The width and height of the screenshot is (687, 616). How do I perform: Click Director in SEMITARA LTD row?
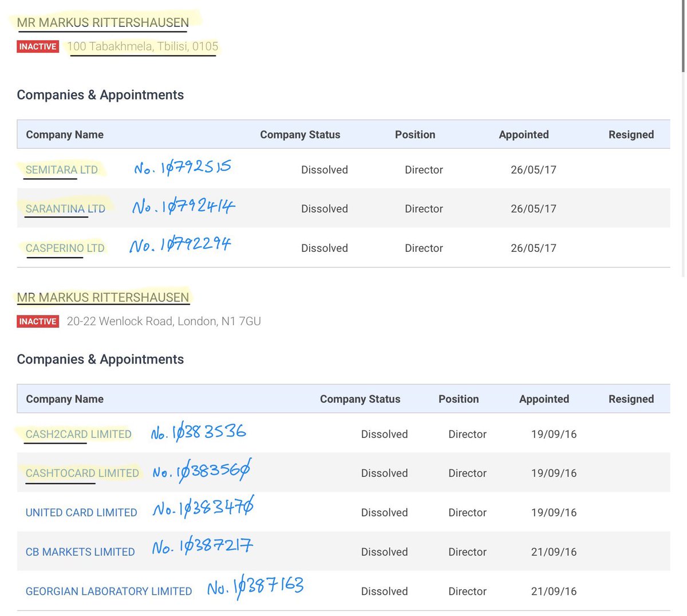click(424, 170)
